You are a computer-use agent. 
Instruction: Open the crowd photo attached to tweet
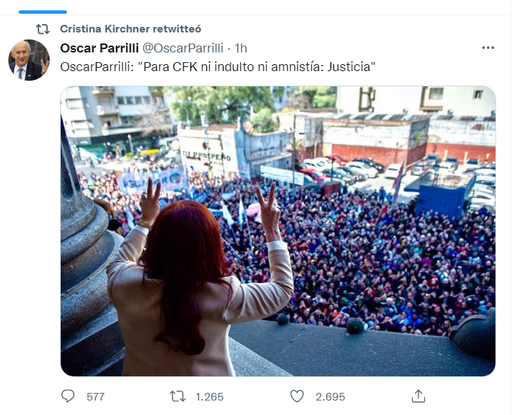tap(278, 231)
